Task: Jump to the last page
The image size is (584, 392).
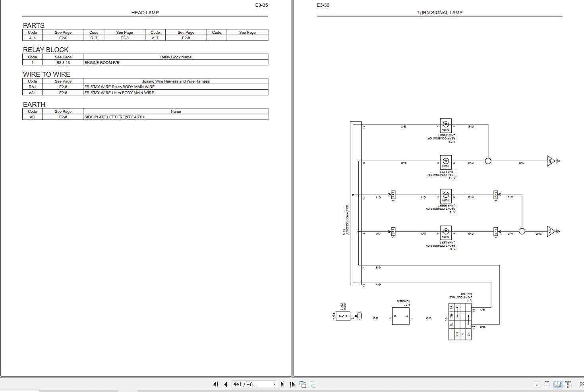Action: click(292, 384)
